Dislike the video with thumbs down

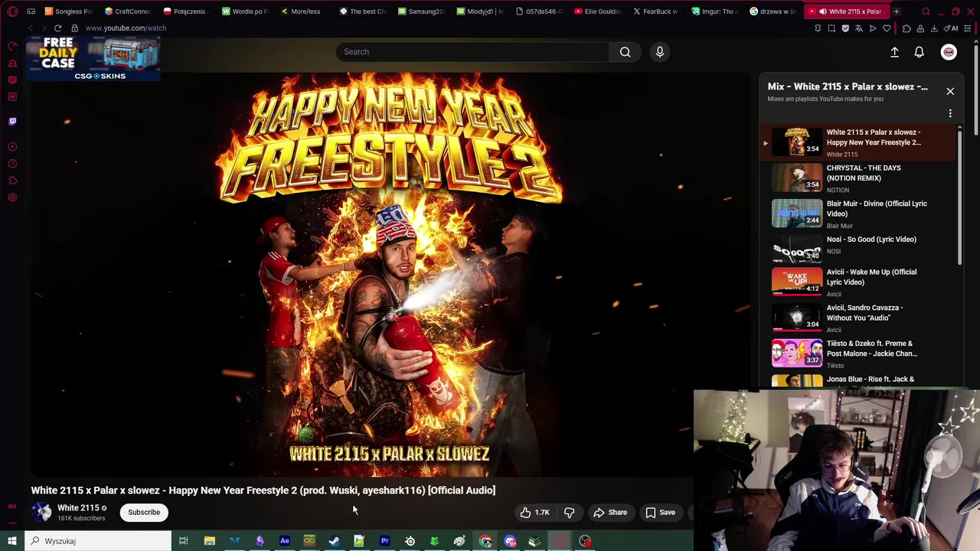pos(570,513)
